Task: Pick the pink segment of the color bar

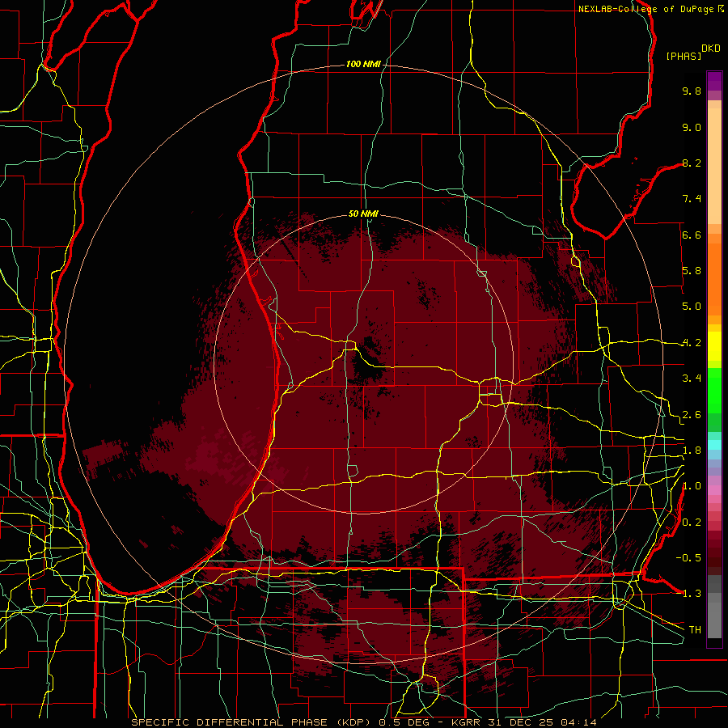Action: [714, 490]
